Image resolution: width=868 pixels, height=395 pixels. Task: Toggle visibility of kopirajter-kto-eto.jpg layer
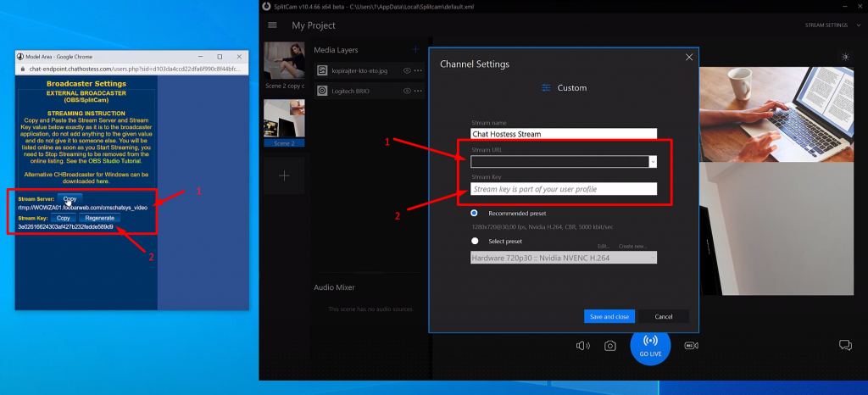coord(408,70)
